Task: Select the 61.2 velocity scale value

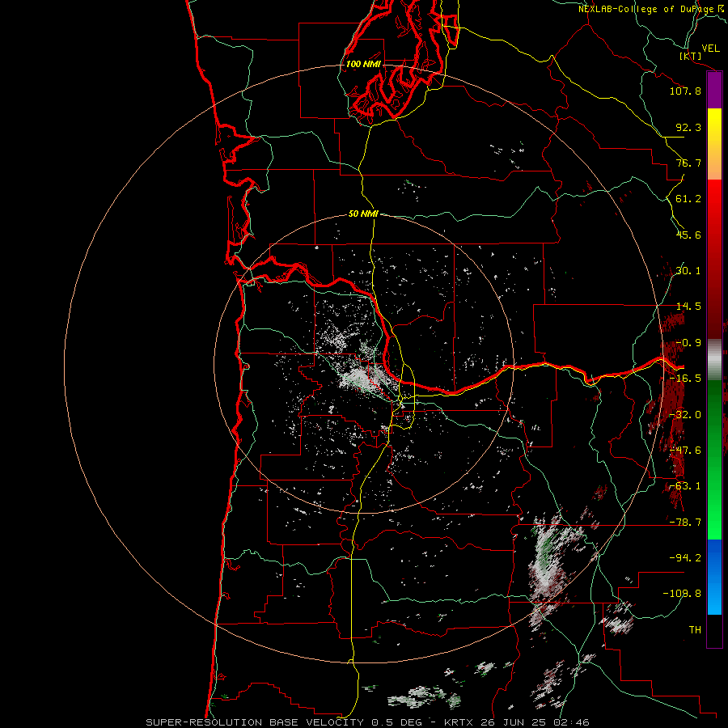Action: click(x=688, y=199)
